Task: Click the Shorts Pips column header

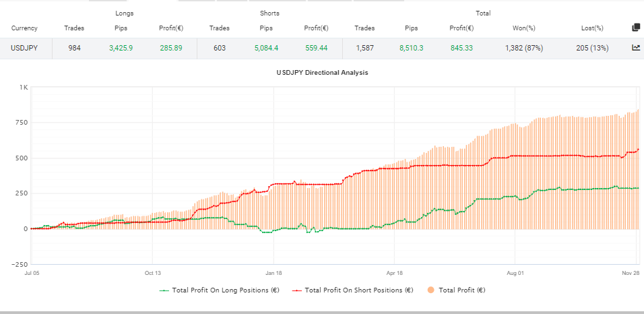Action: (266, 28)
